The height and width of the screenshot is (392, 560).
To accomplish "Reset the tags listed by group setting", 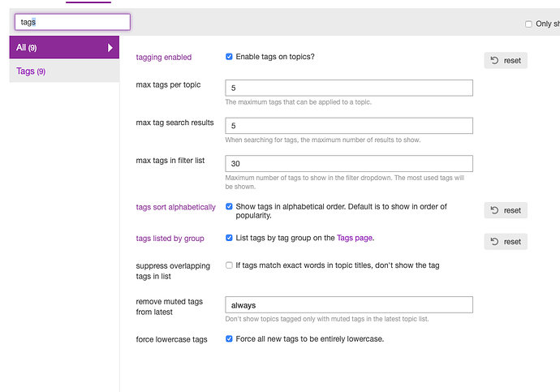I will [506, 242].
